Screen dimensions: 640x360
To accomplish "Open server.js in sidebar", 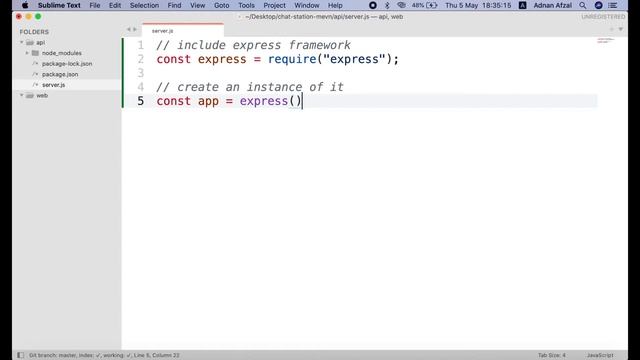I will coord(53,85).
